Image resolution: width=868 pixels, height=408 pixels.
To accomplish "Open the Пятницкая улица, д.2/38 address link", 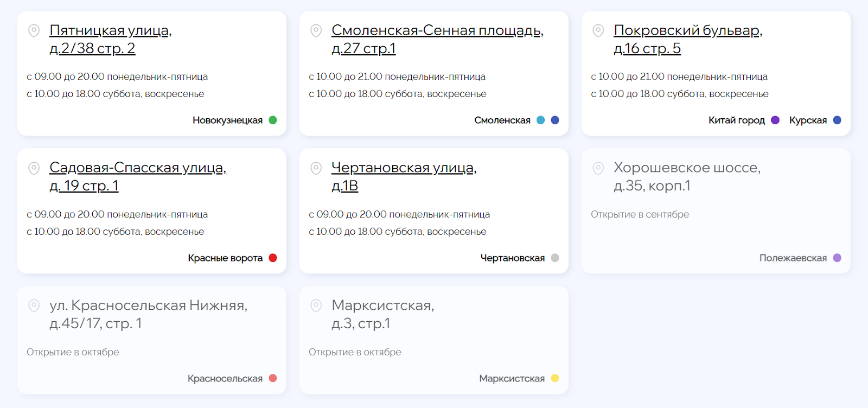I will click(111, 39).
